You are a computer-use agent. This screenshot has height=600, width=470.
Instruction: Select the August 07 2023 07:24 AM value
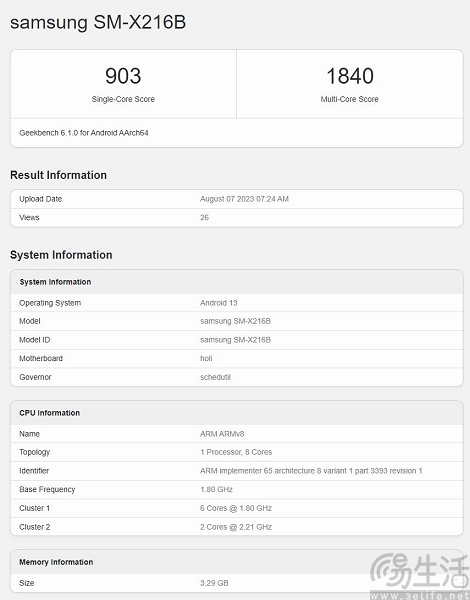pyautogui.click(x=244, y=199)
